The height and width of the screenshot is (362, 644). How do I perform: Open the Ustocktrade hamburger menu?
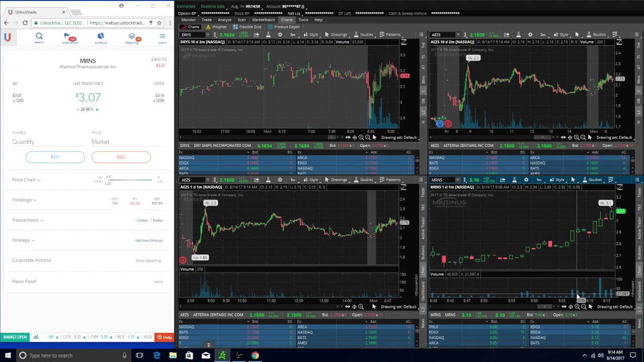coord(162,36)
